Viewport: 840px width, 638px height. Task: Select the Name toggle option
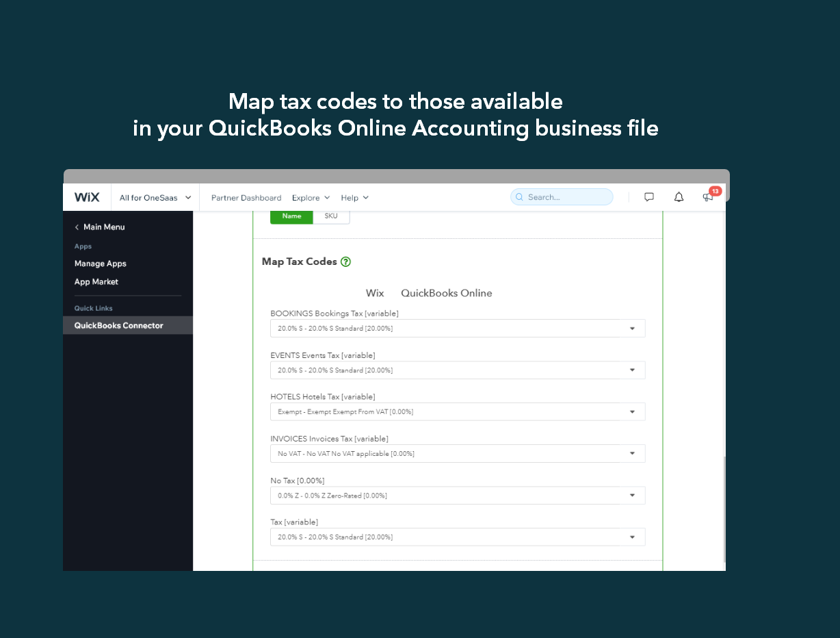(291, 216)
